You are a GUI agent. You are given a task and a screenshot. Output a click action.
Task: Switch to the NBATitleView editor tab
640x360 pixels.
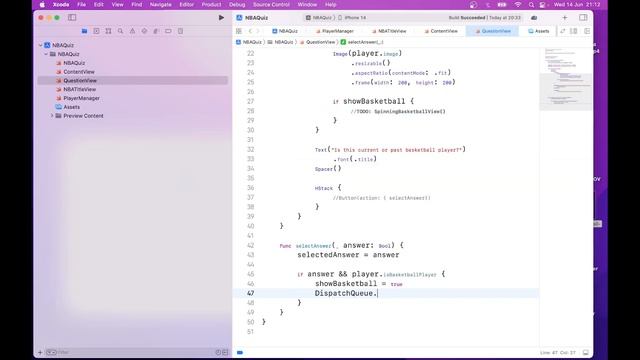point(389,31)
